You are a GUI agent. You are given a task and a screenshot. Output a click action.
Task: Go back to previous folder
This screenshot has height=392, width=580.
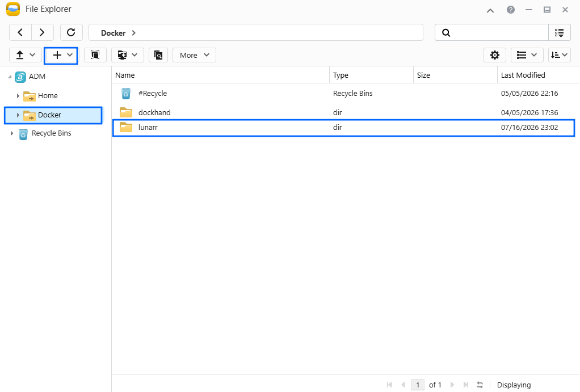tap(20, 32)
